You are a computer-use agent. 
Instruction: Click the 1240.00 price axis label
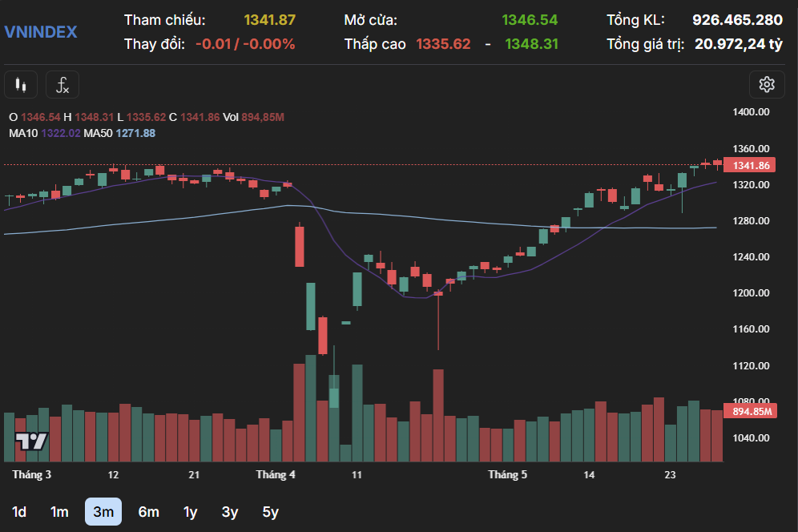(752, 257)
